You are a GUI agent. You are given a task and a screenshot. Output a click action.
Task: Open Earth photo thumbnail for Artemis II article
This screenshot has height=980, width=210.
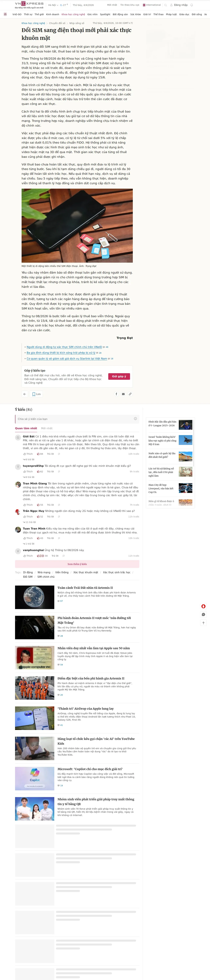[35, 597]
